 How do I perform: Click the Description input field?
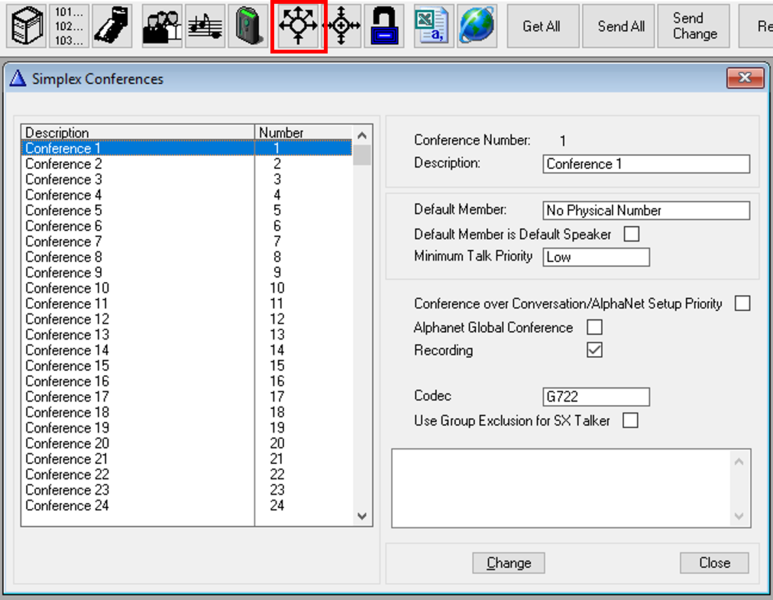pyautogui.click(x=646, y=164)
